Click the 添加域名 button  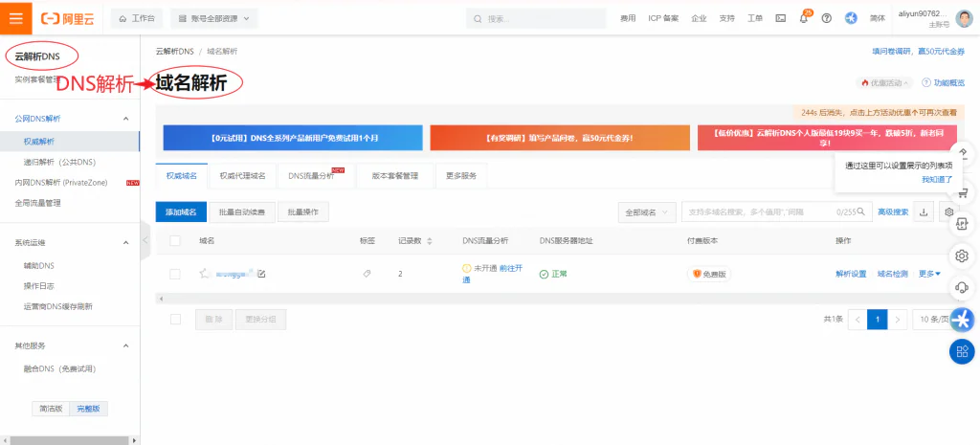click(x=181, y=211)
